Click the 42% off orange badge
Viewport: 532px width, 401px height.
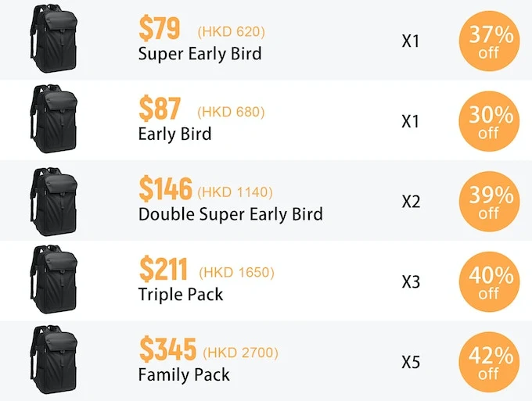click(x=489, y=362)
